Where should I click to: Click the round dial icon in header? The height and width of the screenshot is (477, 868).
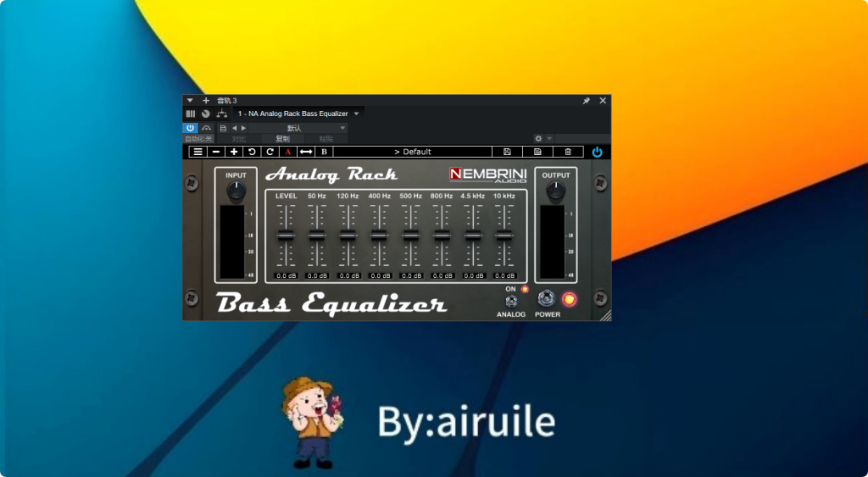(206, 114)
